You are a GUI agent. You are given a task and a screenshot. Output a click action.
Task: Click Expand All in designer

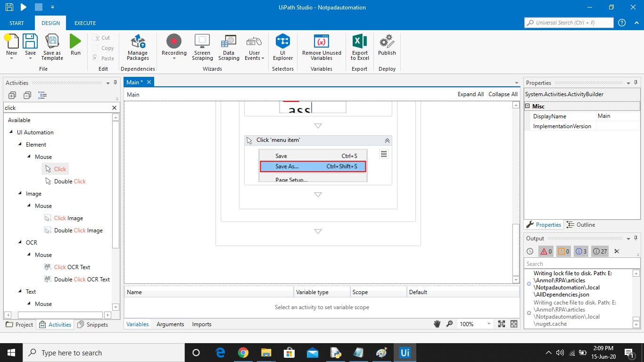click(471, 94)
